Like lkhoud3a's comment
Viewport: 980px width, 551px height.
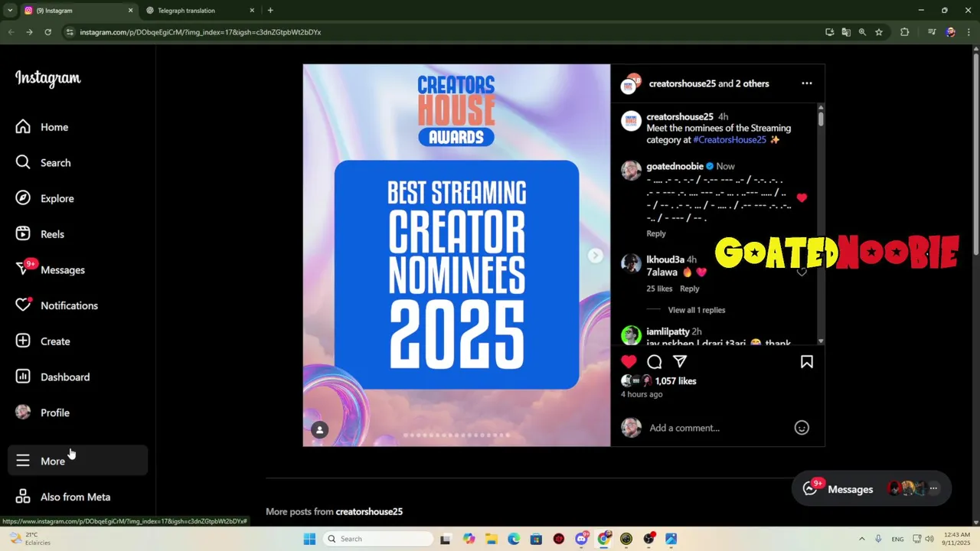point(802,272)
